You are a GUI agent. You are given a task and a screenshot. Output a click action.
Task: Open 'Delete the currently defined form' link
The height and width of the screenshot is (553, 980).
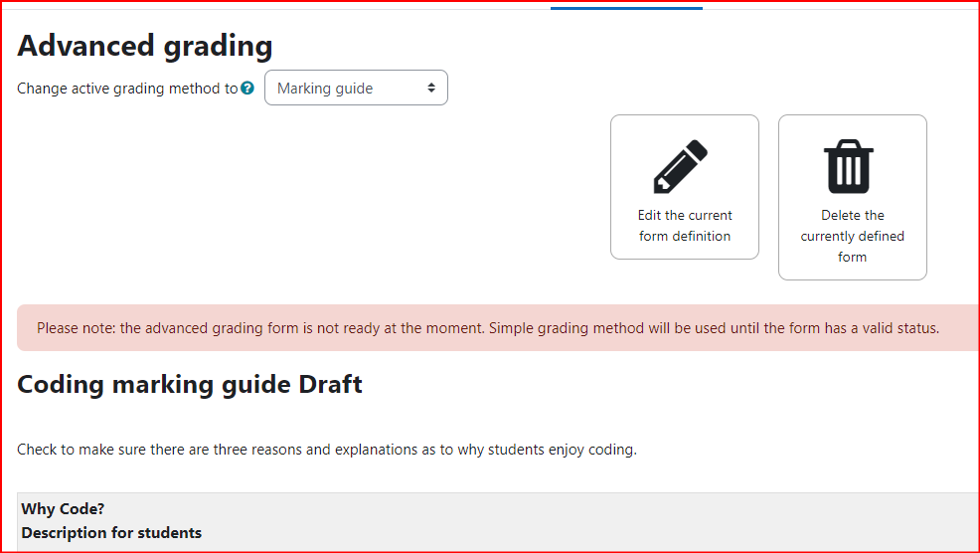click(x=853, y=197)
